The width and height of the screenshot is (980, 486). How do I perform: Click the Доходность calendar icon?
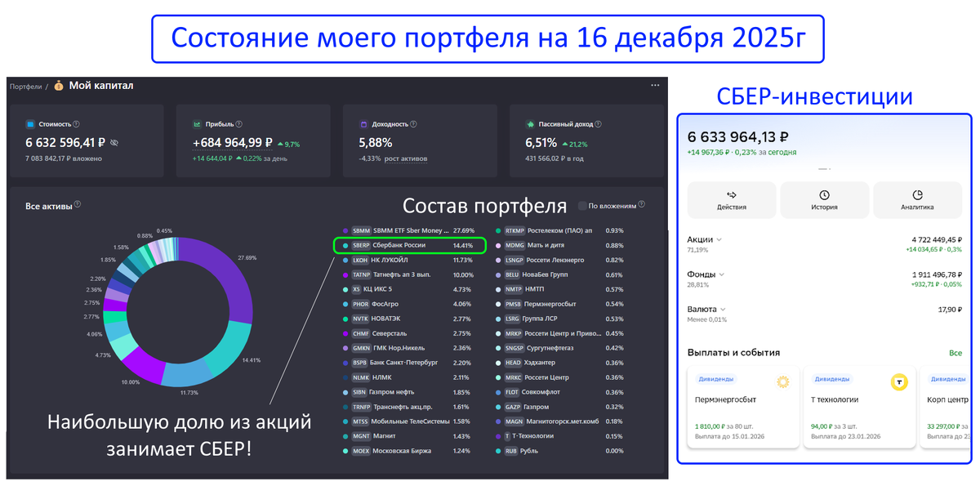(363, 124)
